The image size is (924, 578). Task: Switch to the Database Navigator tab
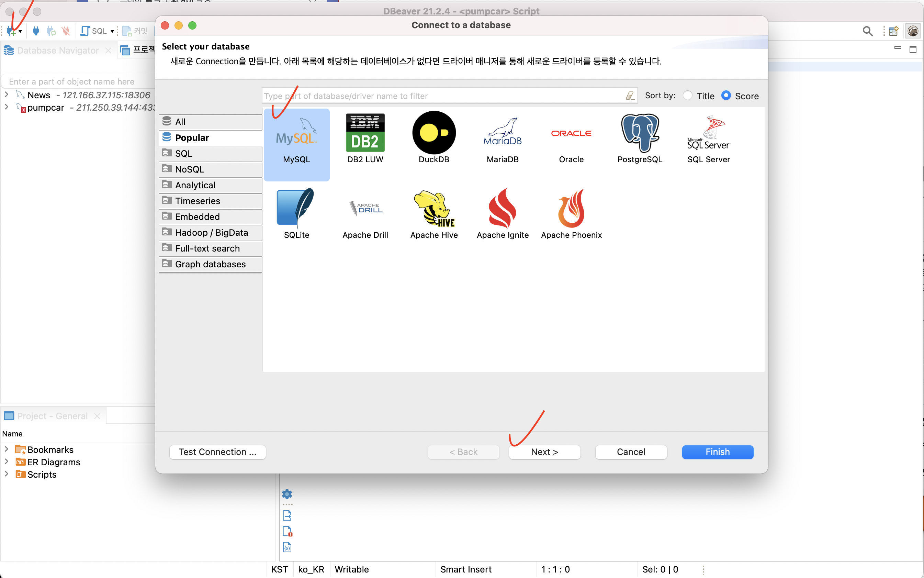58,51
